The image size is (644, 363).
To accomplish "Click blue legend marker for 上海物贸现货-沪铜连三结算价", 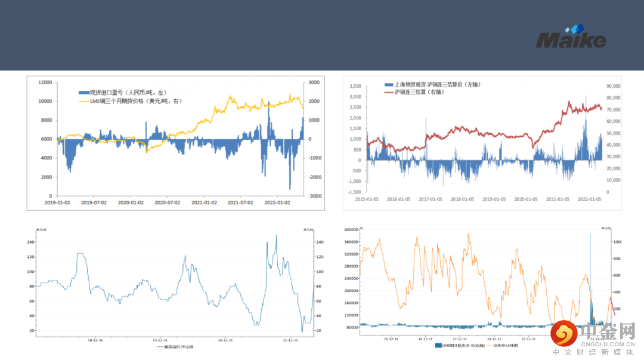I will pyautogui.click(x=389, y=85).
